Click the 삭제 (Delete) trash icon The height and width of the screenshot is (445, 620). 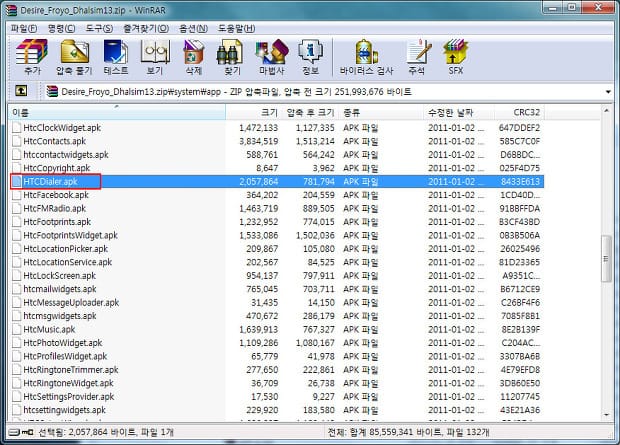pos(193,56)
